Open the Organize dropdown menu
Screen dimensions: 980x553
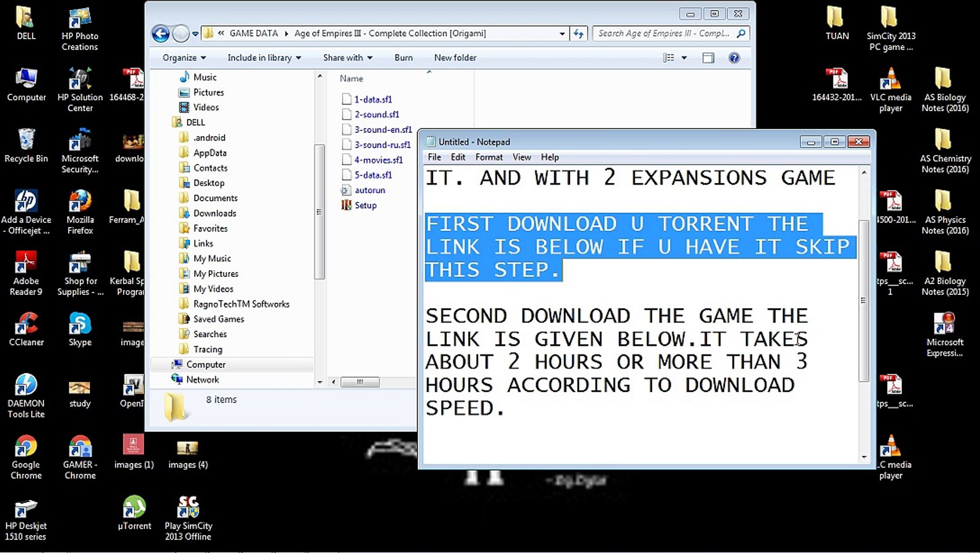click(184, 58)
